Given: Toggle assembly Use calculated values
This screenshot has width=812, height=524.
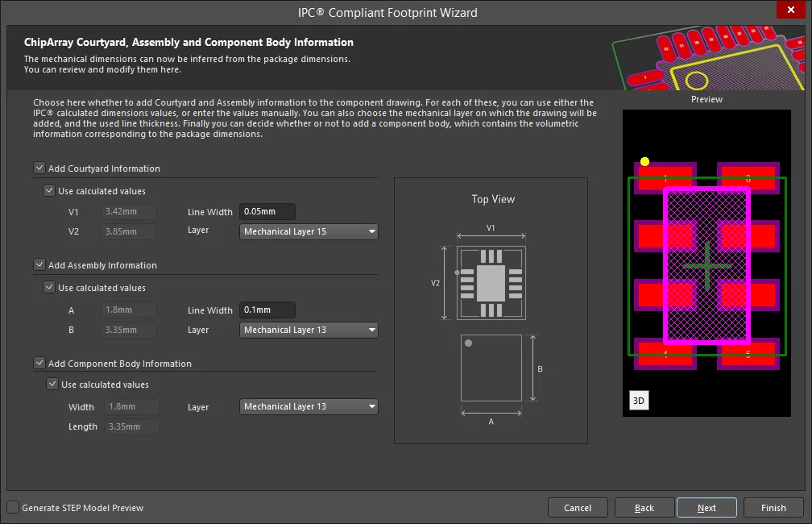Looking at the screenshot, I should pyautogui.click(x=49, y=287).
